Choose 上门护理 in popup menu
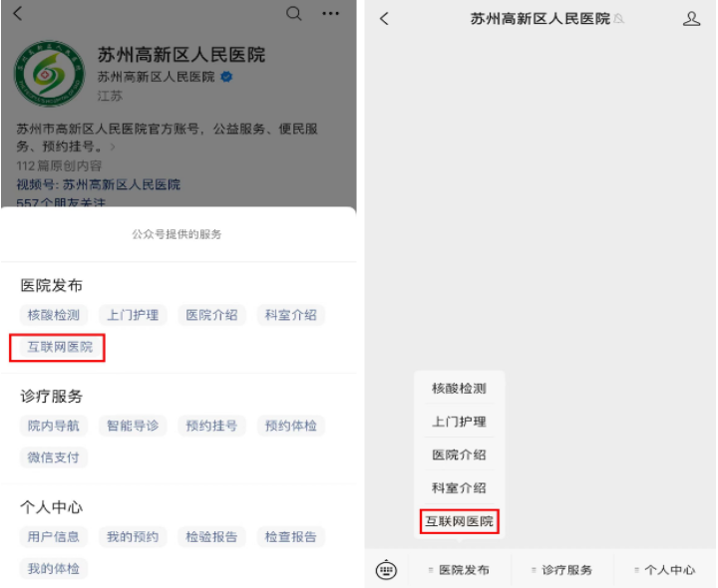Image resolution: width=718 pixels, height=588 pixels. [460, 422]
